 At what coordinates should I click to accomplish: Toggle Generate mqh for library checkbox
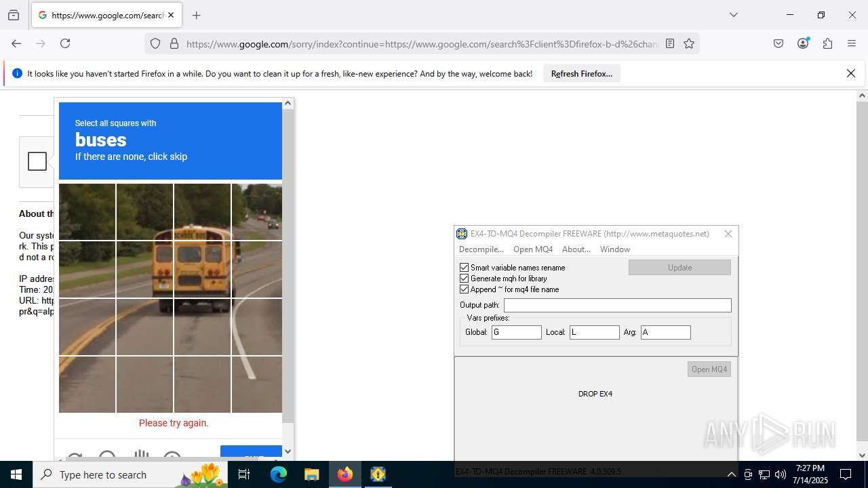pos(465,279)
